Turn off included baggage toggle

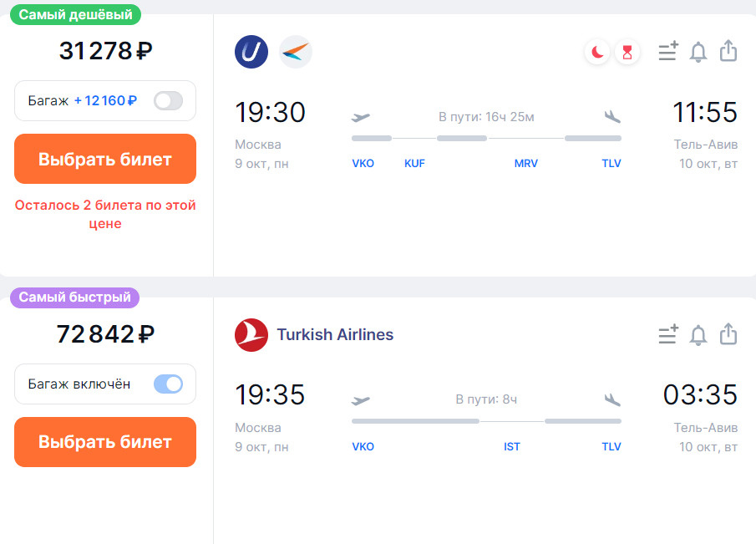coord(168,384)
